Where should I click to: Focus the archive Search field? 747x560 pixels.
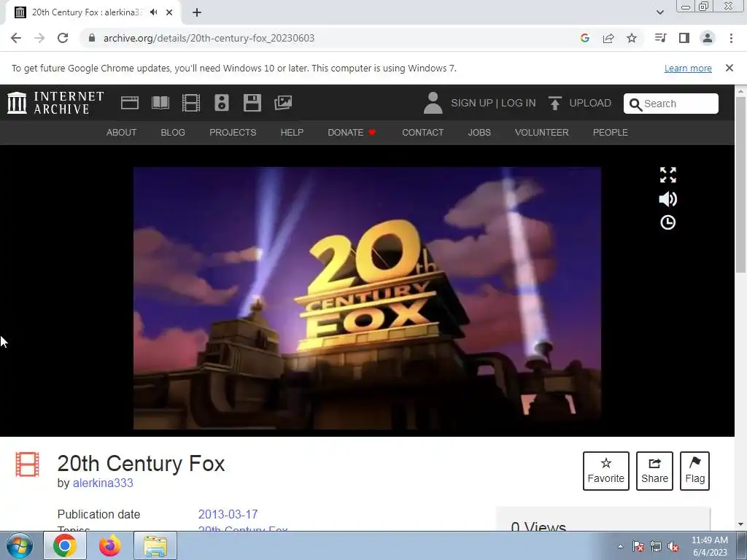pos(671,104)
